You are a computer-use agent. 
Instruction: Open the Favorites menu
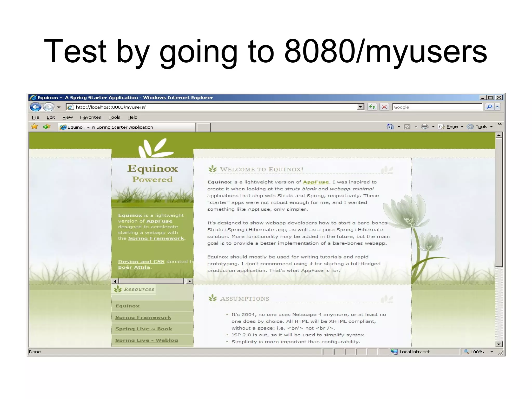90,117
